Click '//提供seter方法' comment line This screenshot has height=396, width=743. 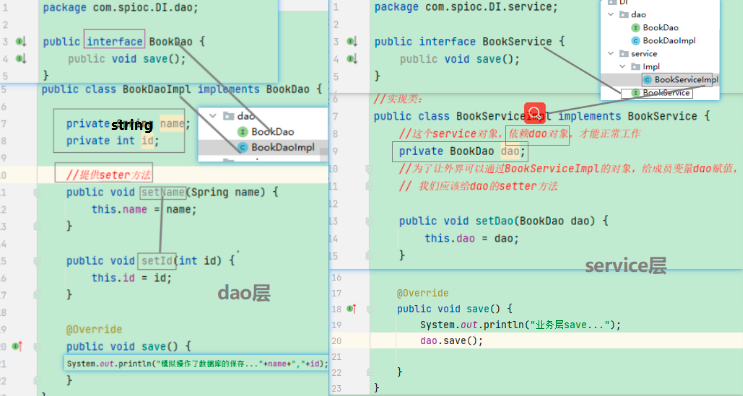109,175
